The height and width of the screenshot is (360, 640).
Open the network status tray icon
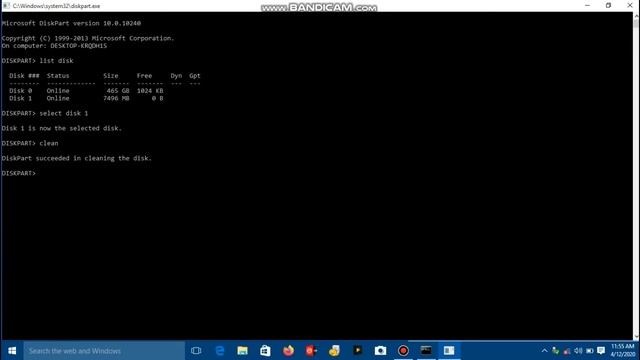[x=567, y=351]
